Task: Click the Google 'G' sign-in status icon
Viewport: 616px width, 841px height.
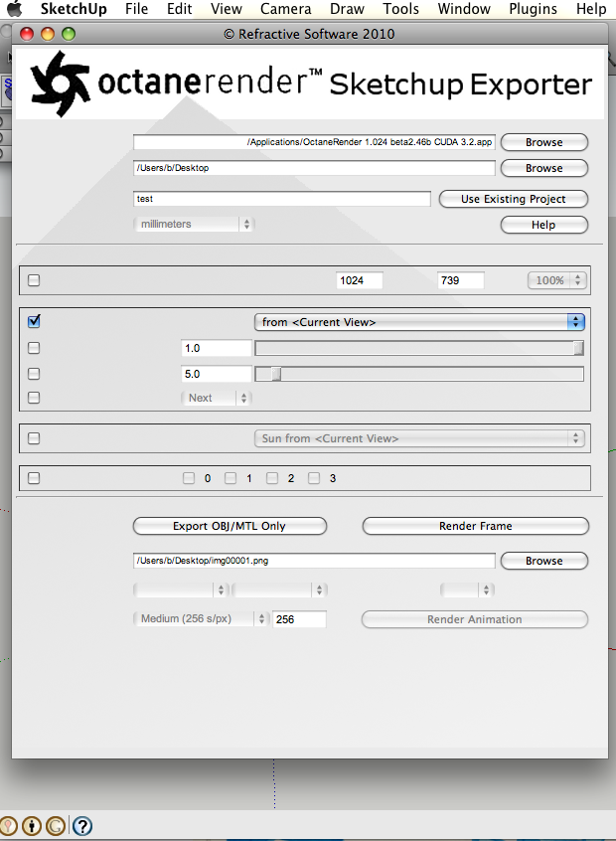Action: (57, 826)
